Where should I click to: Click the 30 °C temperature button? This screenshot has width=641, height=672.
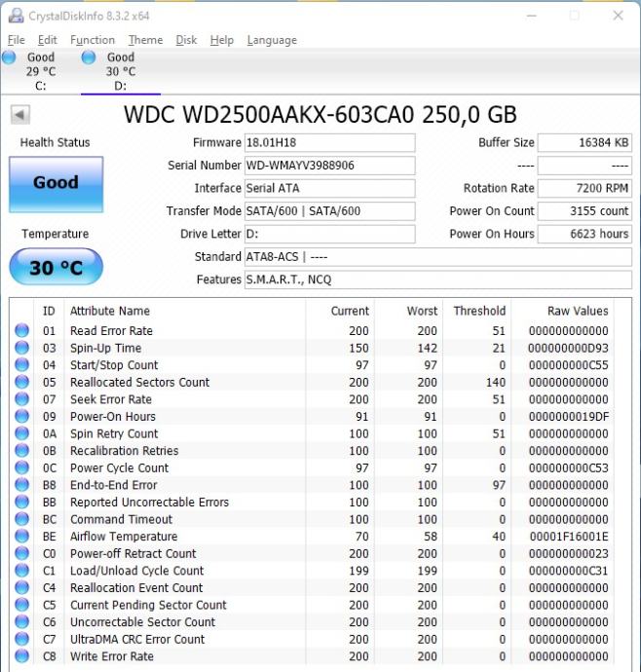(x=57, y=267)
